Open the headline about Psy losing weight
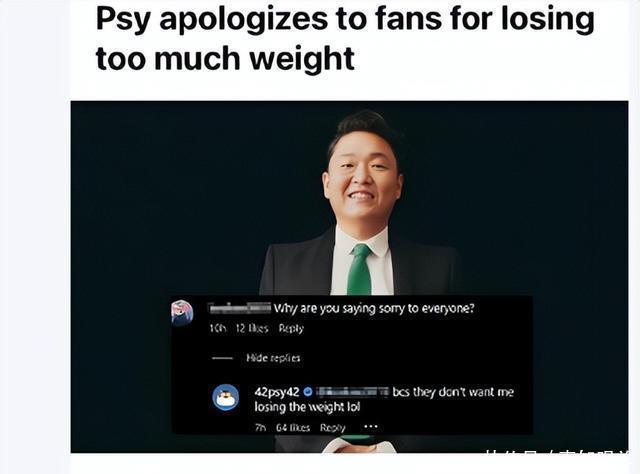The width and height of the screenshot is (640, 474). pyautogui.click(x=345, y=39)
